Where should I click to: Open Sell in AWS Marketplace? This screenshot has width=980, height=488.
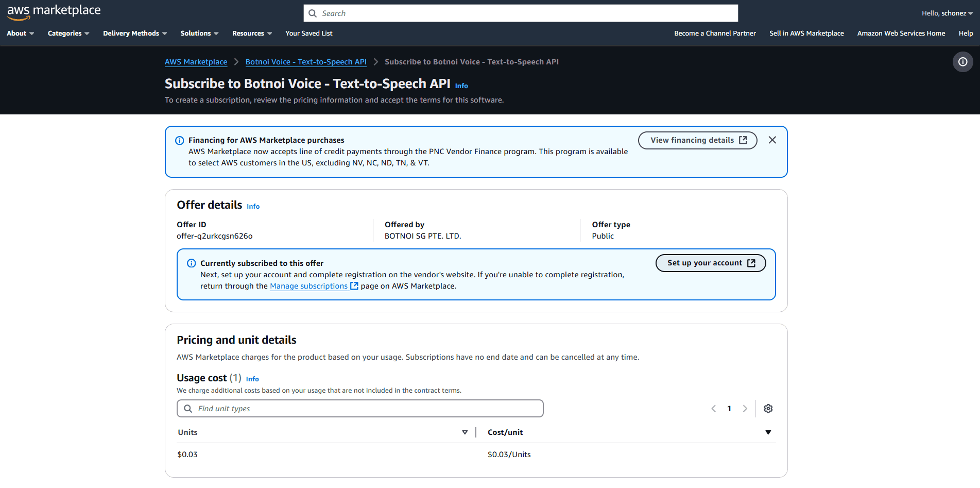[x=806, y=33]
